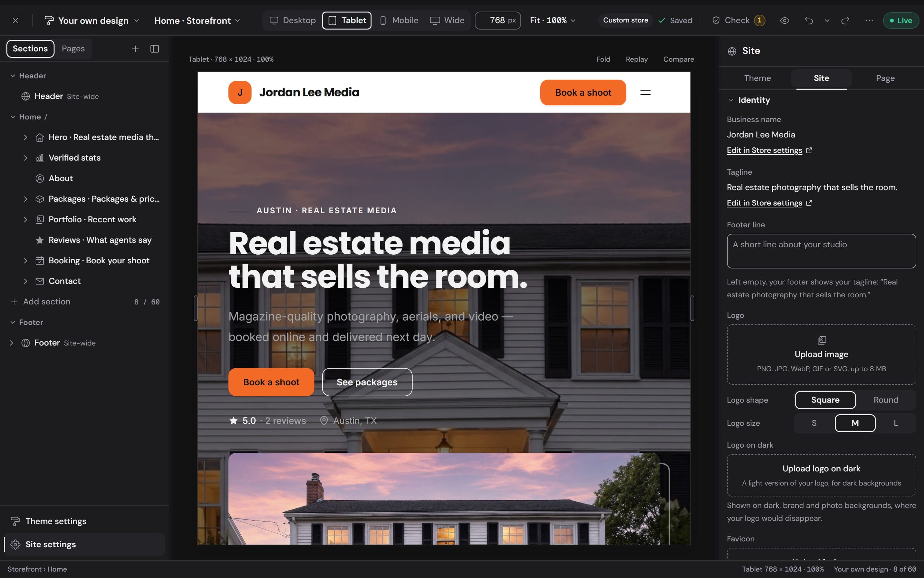Click the Theme settings paint roller icon

point(15,521)
